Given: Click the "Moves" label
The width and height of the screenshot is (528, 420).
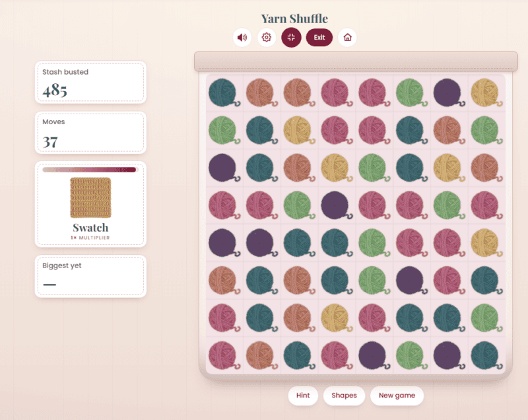Looking at the screenshot, I should click(53, 122).
